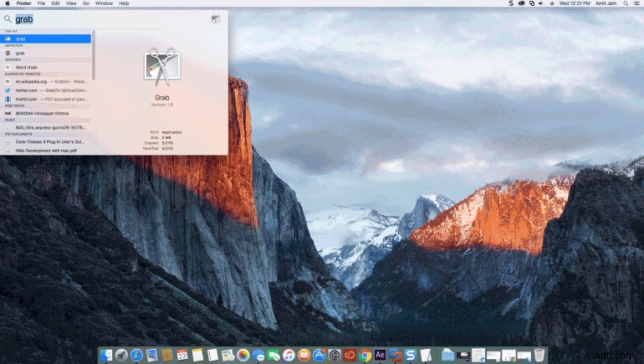Click the S icon in menu bar
Viewport: 644px width, 364px height.
[511, 3]
